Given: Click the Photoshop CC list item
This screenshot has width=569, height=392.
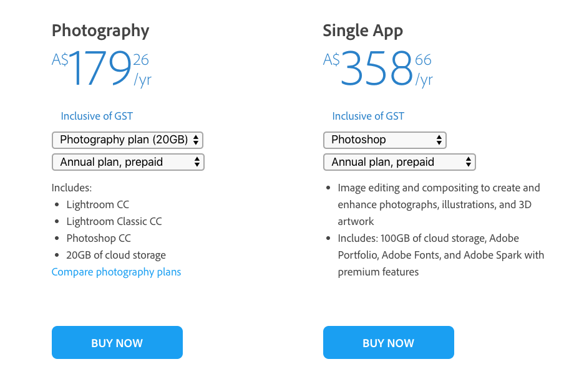Looking at the screenshot, I should coord(99,238).
